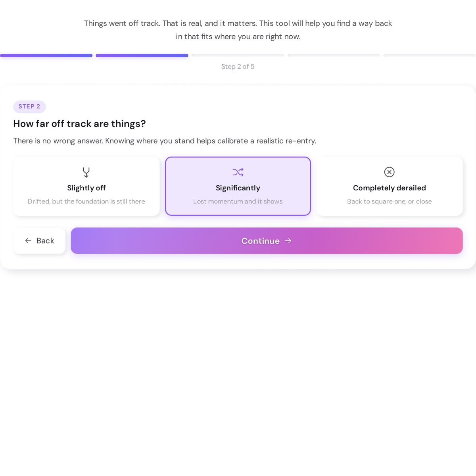Click the Back button
476x476 pixels.
click(39, 240)
